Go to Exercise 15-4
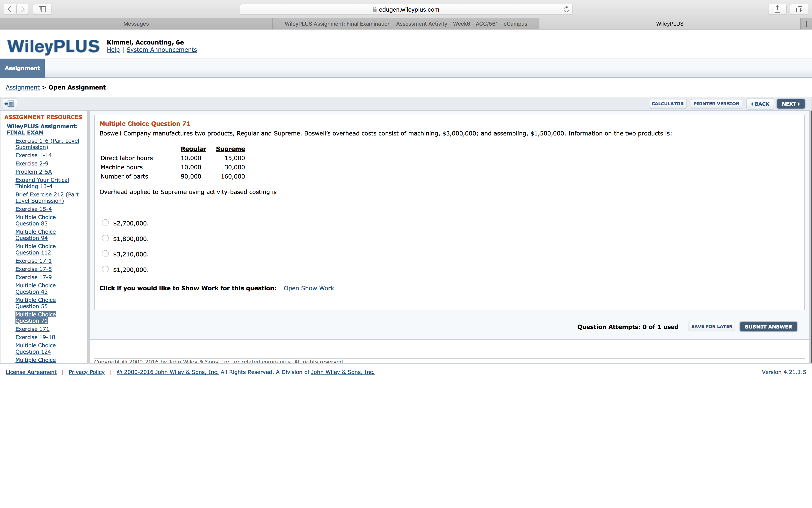This screenshot has width=812, height=508. click(34, 209)
